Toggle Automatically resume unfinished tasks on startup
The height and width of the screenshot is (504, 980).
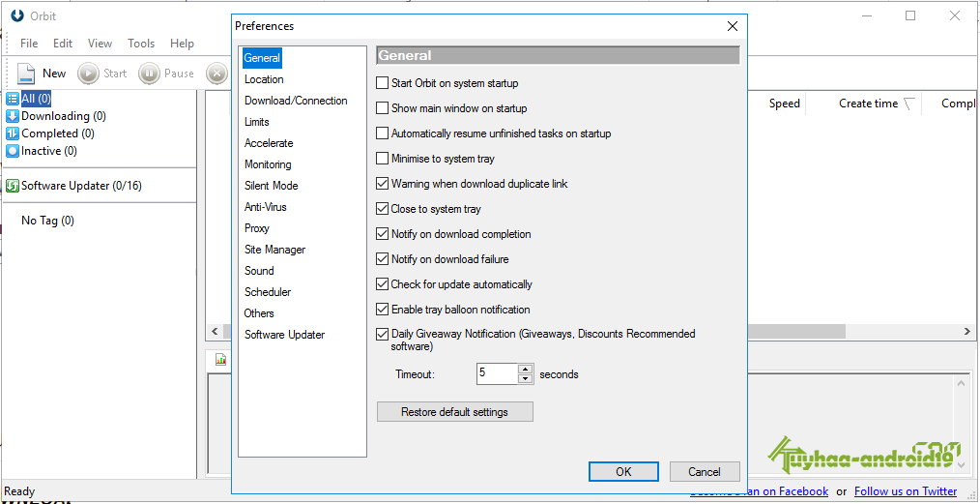pyautogui.click(x=382, y=133)
